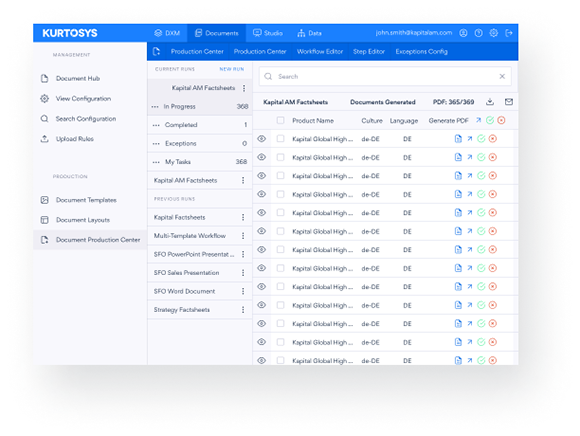
Task: Open View Configuration
Action: [83, 99]
